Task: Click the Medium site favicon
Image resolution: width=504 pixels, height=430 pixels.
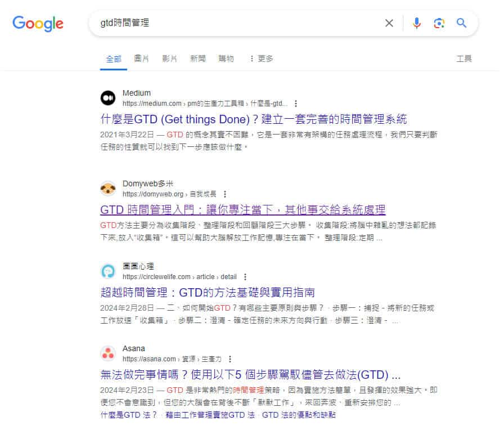Action: (108, 98)
